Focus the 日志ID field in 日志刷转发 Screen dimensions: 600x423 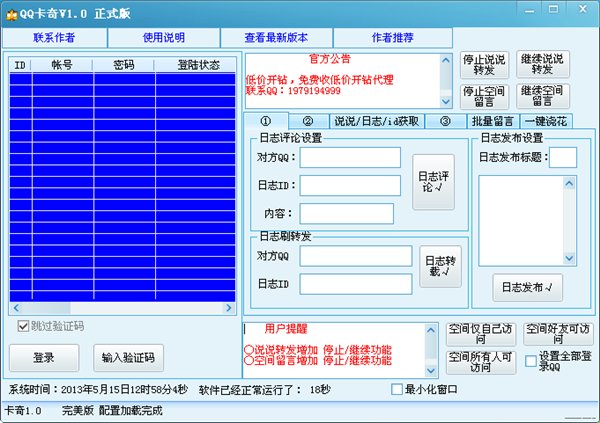(x=356, y=284)
